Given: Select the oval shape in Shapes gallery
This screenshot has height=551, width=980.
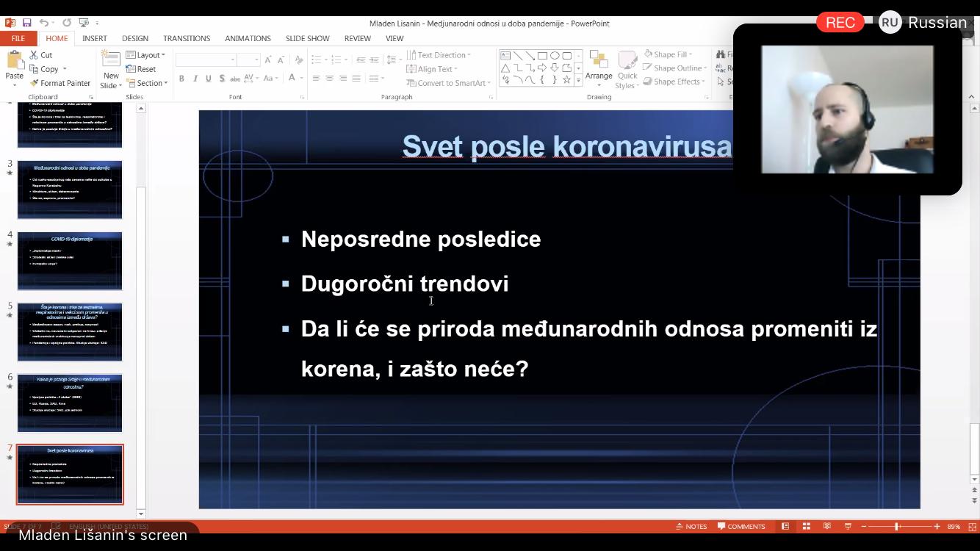Looking at the screenshot, I should click(x=555, y=55).
